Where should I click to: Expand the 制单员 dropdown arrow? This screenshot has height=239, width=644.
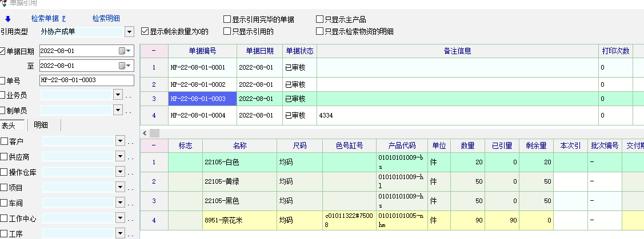coord(118,110)
